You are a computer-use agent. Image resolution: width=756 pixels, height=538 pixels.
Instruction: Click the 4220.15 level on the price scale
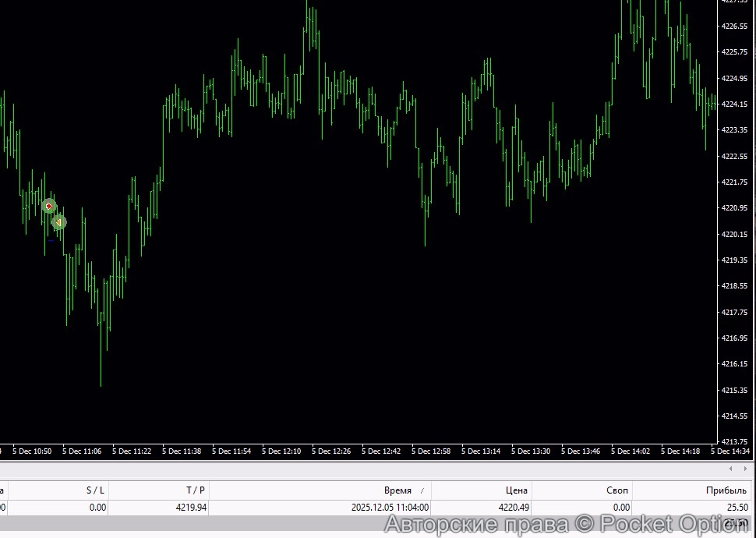(x=735, y=234)
